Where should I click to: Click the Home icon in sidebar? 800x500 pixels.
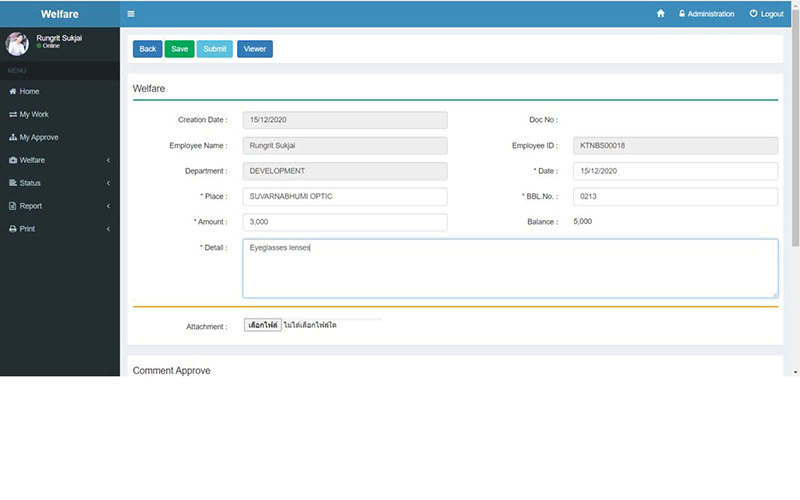pyautogui.click(x=13, y=91)
